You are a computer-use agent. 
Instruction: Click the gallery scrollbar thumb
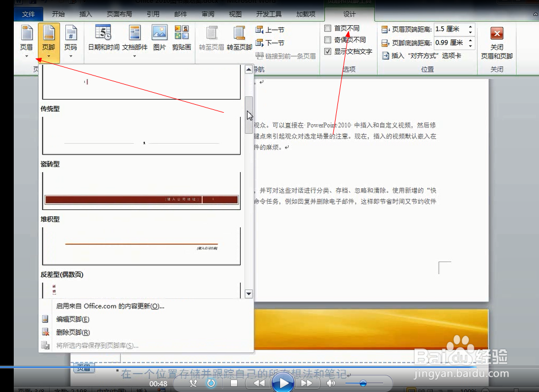(x=249, y=115)
